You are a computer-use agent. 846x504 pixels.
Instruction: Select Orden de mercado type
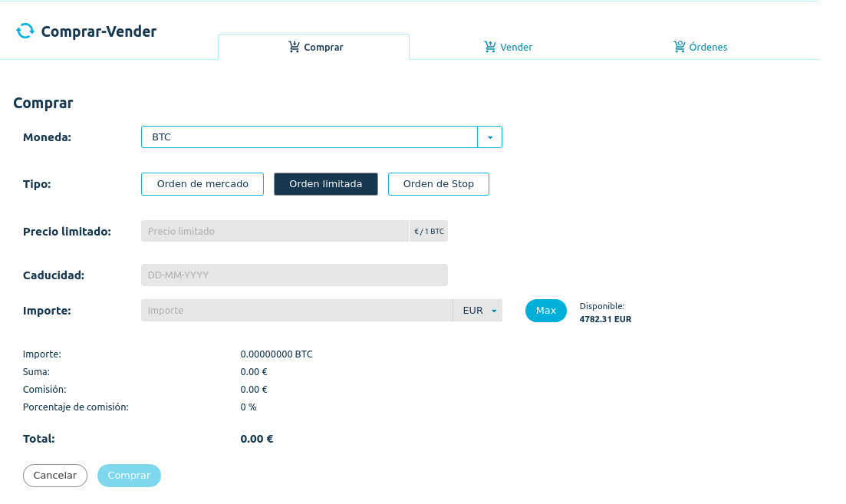click(202, 184)
